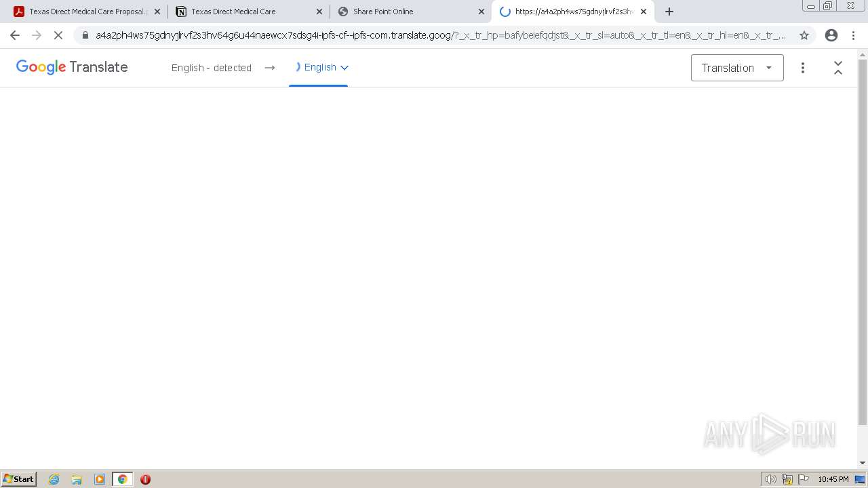Click the Adobe PDF favicon on first tab
Viewport: 868px width, 488px height.
click(19, 12)
